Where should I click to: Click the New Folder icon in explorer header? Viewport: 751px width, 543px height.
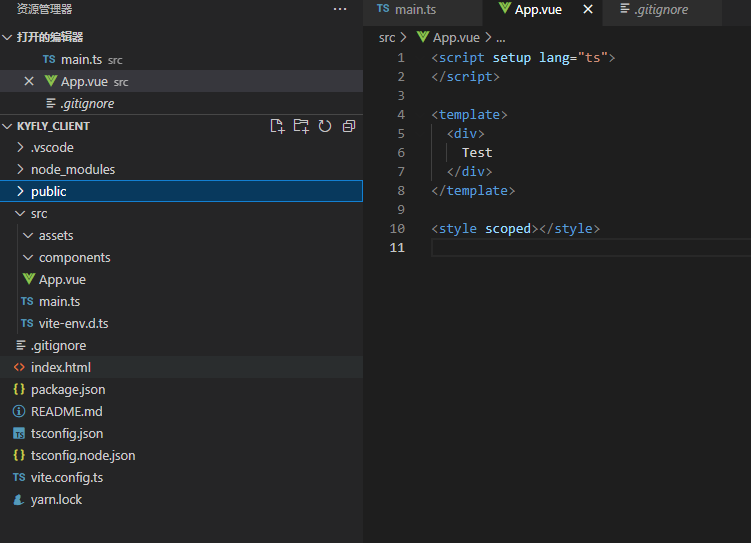(301, 126)
